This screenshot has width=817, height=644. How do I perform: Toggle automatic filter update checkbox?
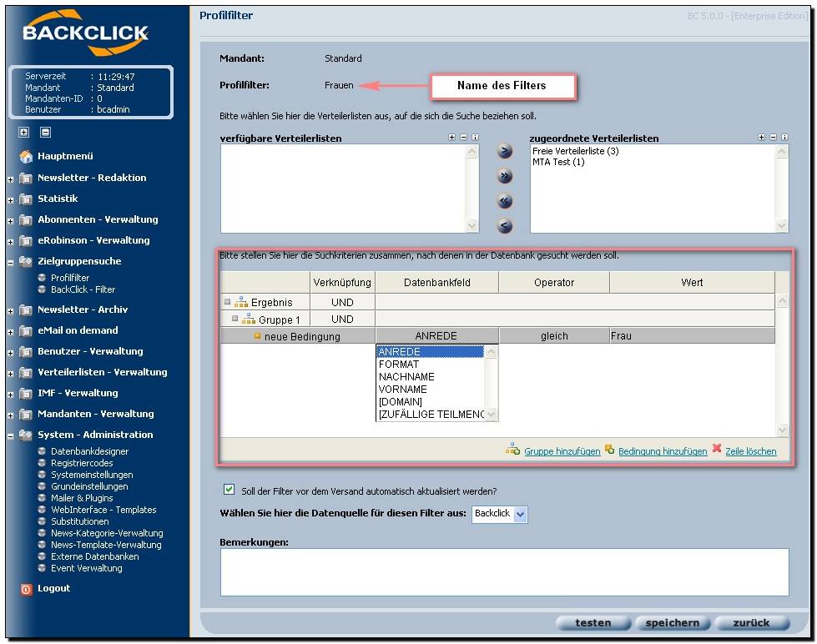229,489
